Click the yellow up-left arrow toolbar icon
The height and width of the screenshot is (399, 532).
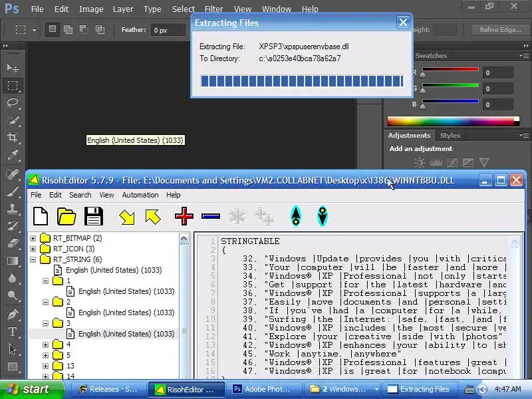[x=153, y=217]
